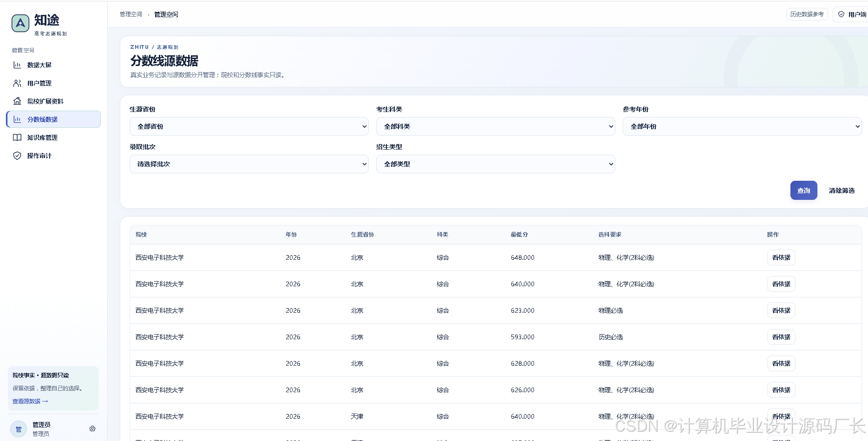
Task: Click the 知识库管理 book icon
Action: coord(17,138)
